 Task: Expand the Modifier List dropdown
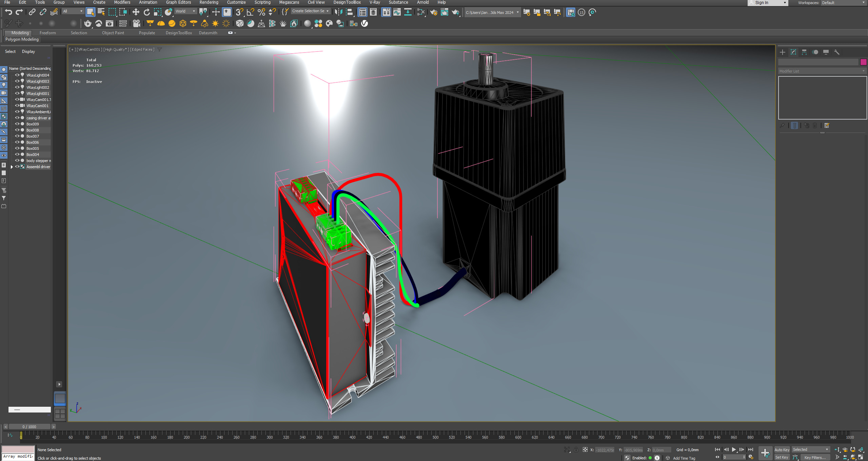(x=822, y=71)
